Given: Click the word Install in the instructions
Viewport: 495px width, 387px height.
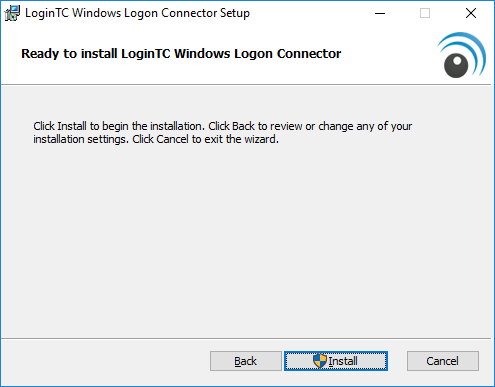Looking at the screenshot, I should tap(72, 126).
